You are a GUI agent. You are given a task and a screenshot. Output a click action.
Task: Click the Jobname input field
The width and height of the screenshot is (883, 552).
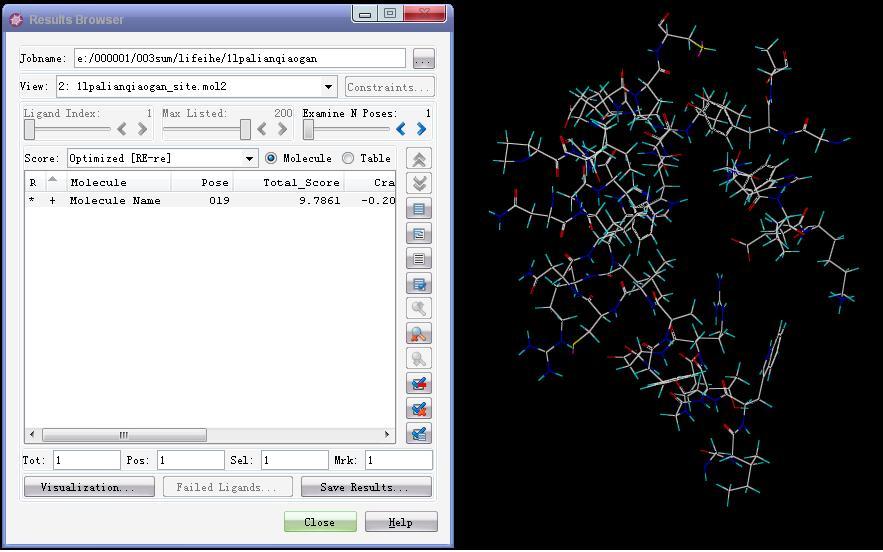coord(239,58)
